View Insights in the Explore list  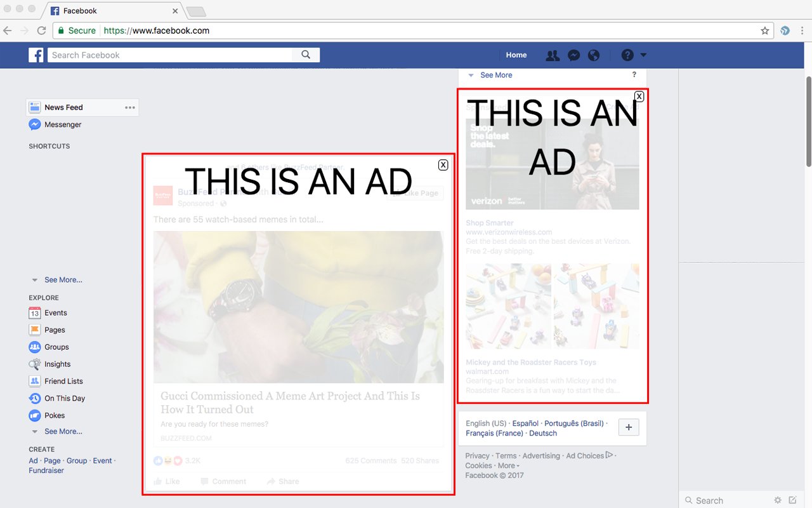tap(56, 364)
